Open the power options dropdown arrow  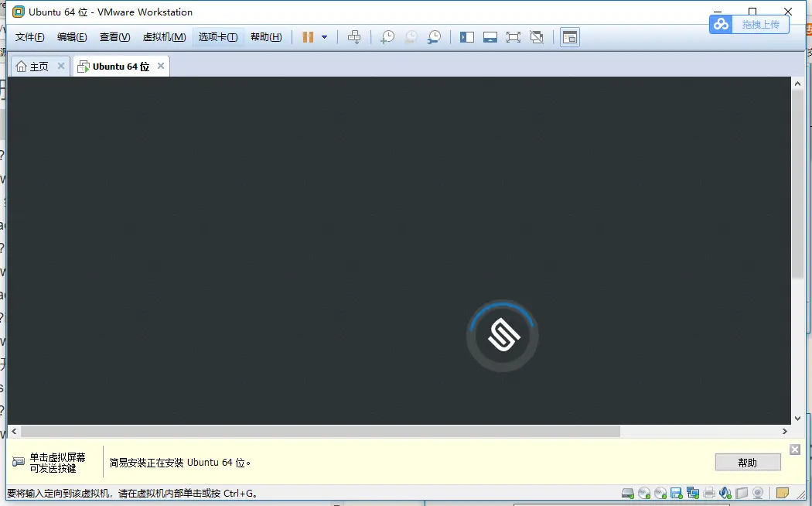[x=324, y=37]
